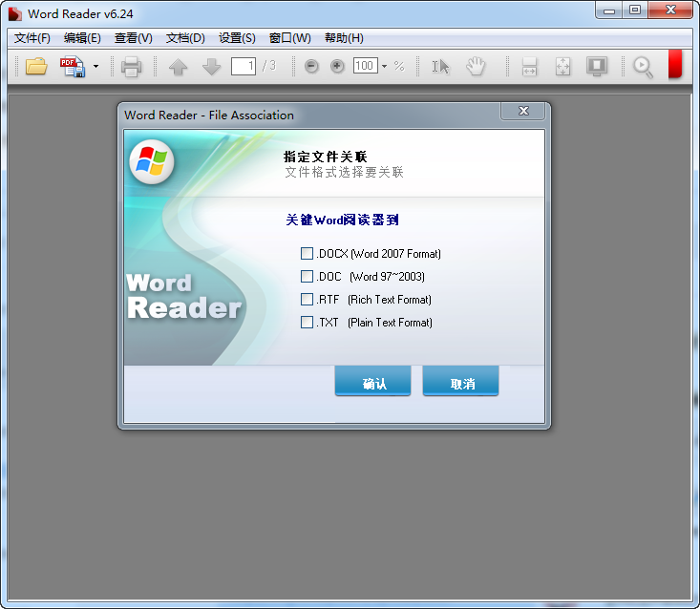Click the page number input field
Image resolution: width=700 pixels, height=609 pixels.
244,67
